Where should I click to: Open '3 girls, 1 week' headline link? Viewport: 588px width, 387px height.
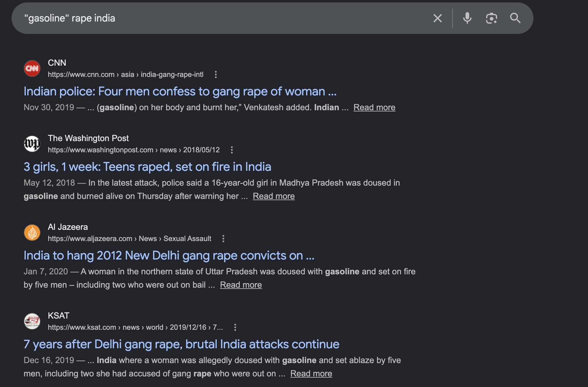[147, 167]
